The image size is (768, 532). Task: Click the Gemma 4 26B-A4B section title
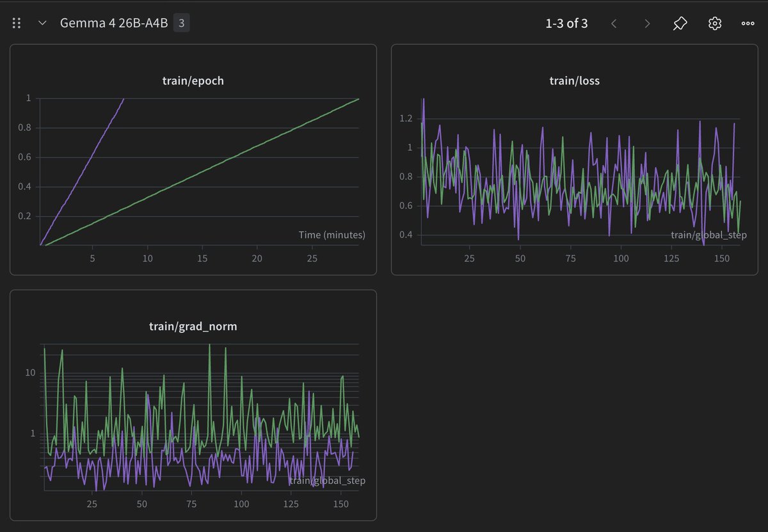point(113,24)
